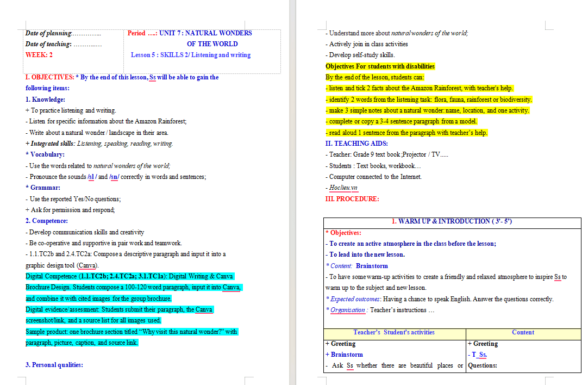Click the * Grammar heading
The image size is (588, 385).
(43, 188)
